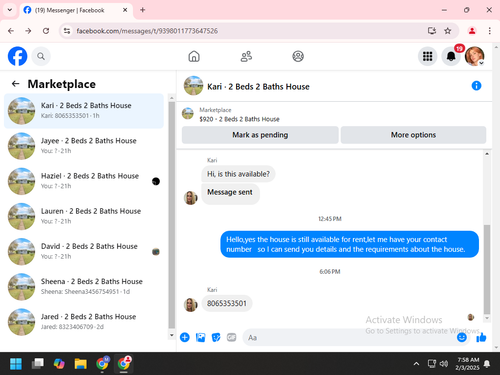Click the blue reply message bubble

(350, 244)
